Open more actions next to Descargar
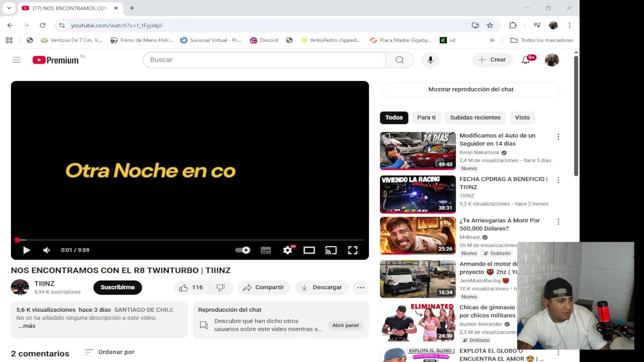644x362 pixels. (361, 288)
